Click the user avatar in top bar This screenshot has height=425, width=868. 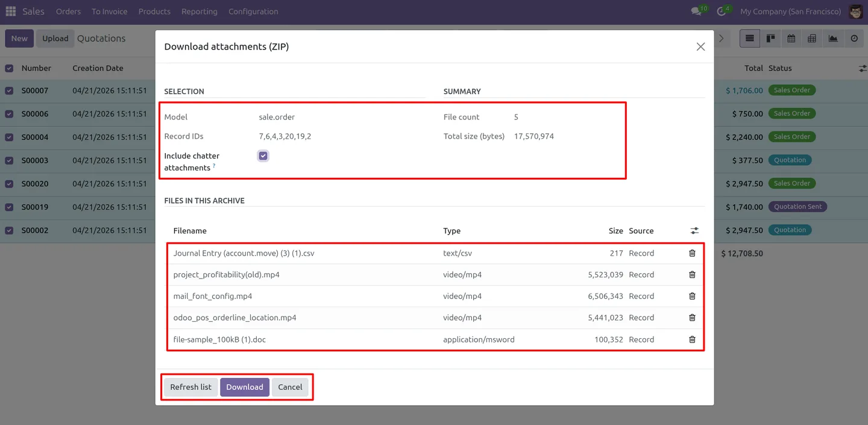[855, 11]
